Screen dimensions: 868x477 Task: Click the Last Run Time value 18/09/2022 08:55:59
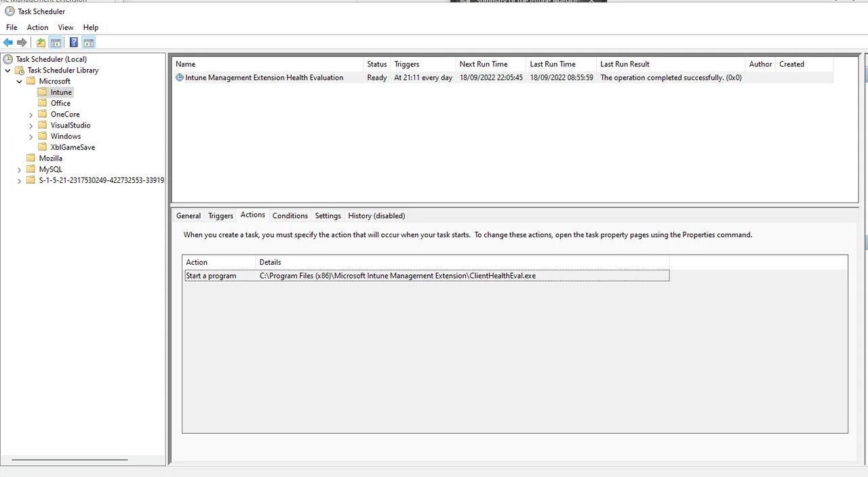561,77
